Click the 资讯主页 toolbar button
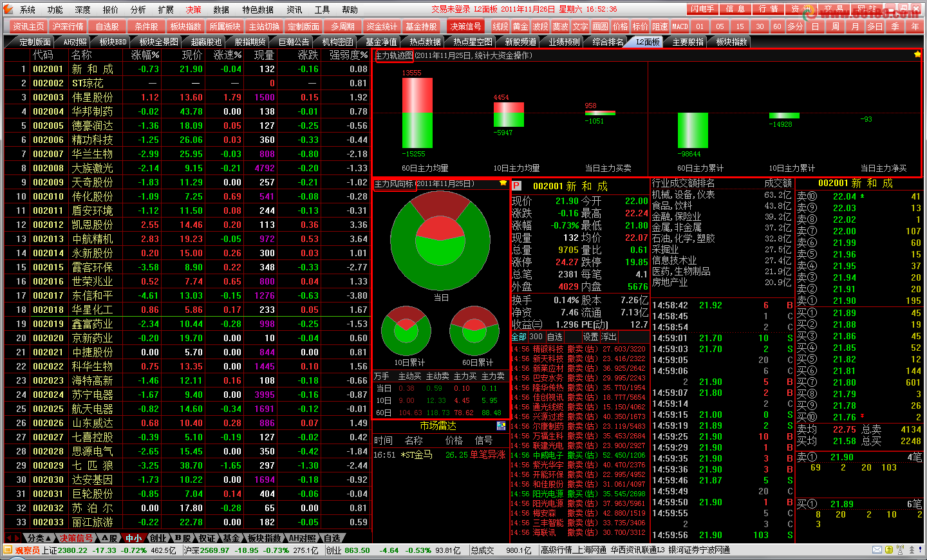 pos(28,26)
